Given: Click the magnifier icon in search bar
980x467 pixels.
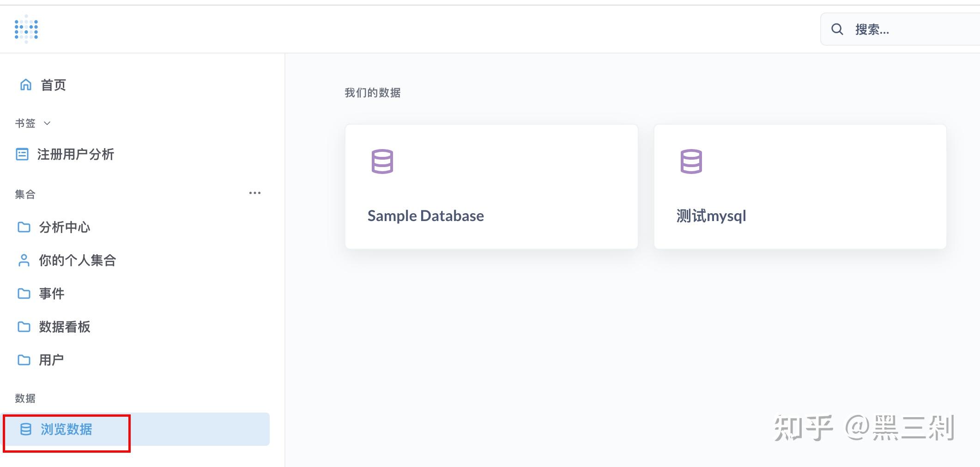Looking at the screenshot, I should [837, 29].
